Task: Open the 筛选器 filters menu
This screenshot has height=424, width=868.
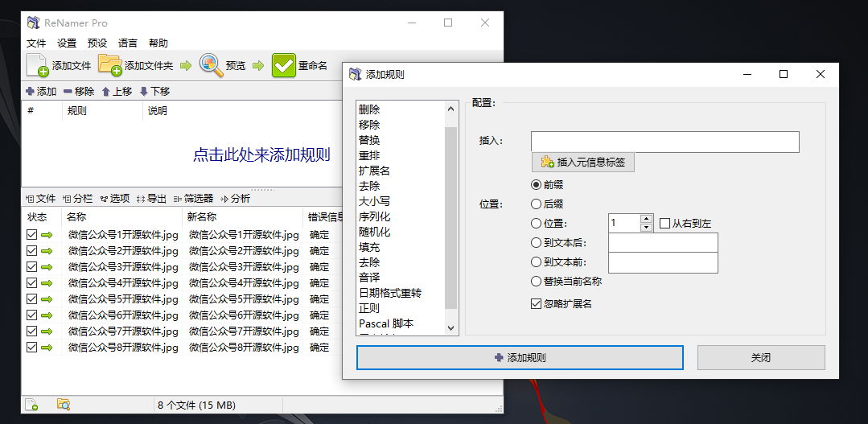Action: point(193,198)
